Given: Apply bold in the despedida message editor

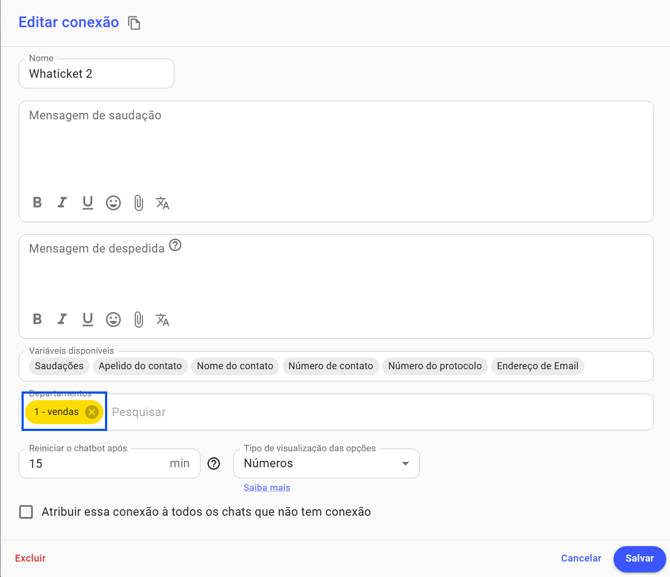Looking at the screenshot, I should (37, 319).
